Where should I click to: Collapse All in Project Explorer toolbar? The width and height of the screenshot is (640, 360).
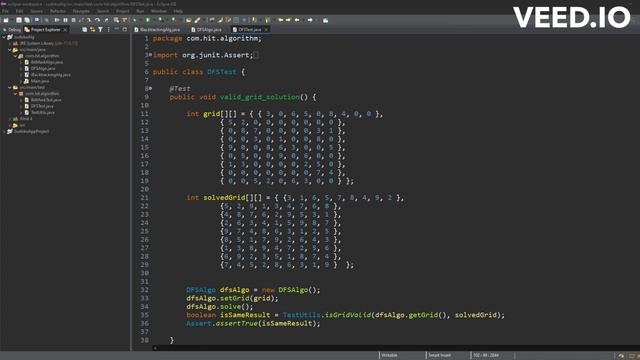click(x=85, y=29)
